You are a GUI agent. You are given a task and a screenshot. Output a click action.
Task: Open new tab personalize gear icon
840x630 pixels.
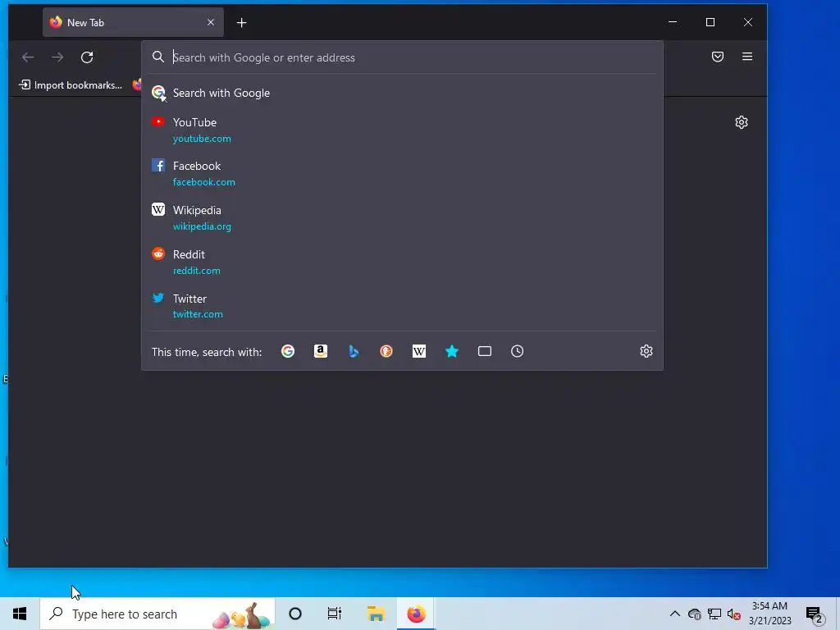[x=742, y=122]
